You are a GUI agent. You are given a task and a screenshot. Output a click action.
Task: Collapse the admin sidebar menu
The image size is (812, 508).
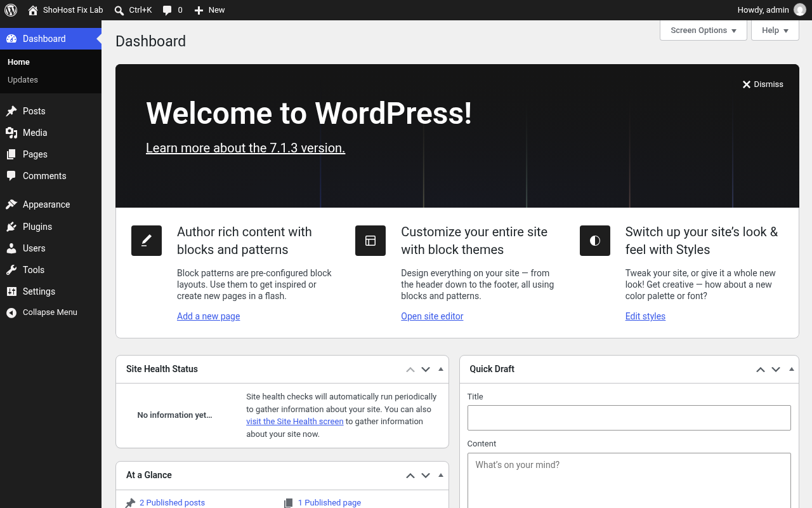tap(51, 312)
